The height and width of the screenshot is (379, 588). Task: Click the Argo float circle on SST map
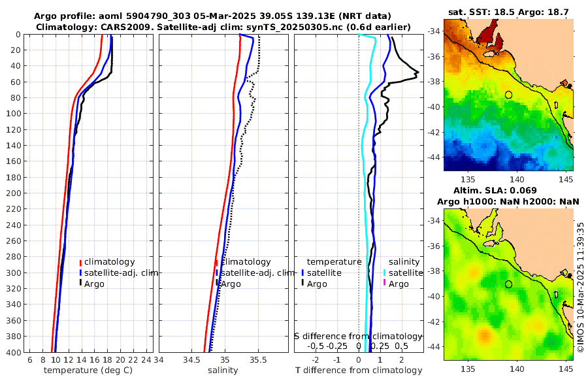pyautogui.click(x=508, y=95)
